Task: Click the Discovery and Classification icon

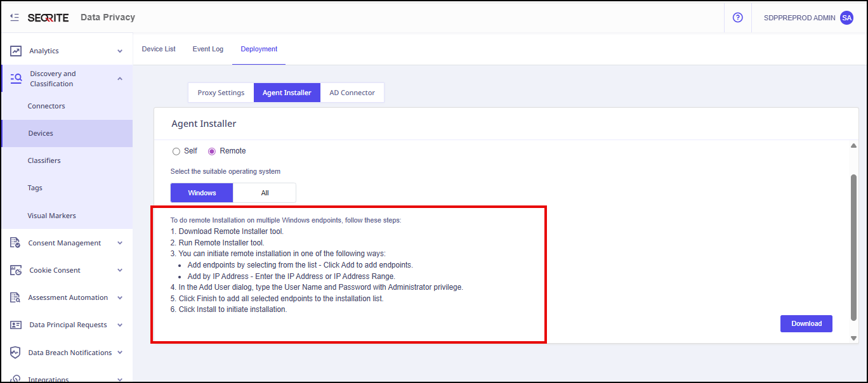Action: click(16, 79)
